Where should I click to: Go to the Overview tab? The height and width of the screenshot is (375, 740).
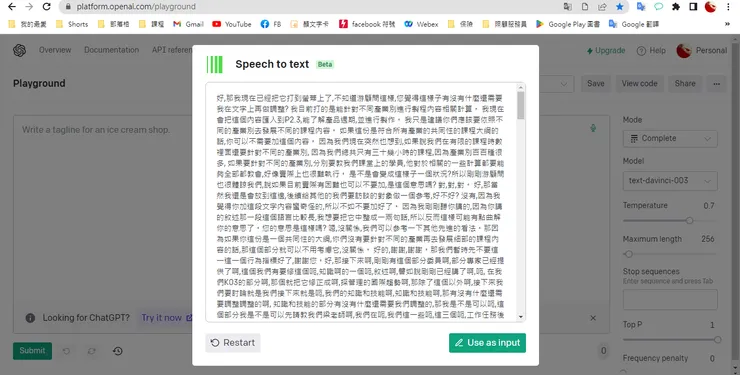[55, 50]
